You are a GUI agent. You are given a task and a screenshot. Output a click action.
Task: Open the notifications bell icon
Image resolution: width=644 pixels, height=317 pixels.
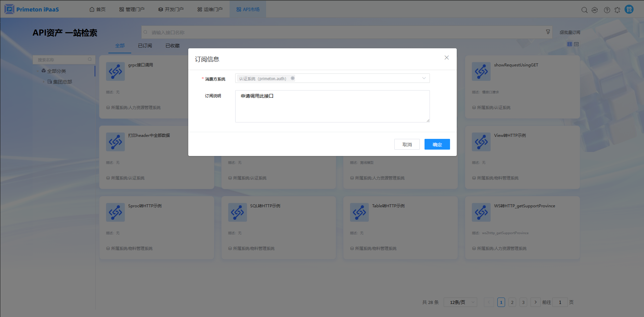pyautogui.click(x=617, y=10)
